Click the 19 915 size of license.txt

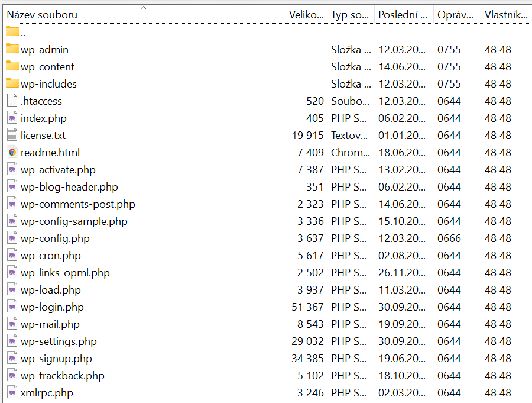[x=308, y=136]
